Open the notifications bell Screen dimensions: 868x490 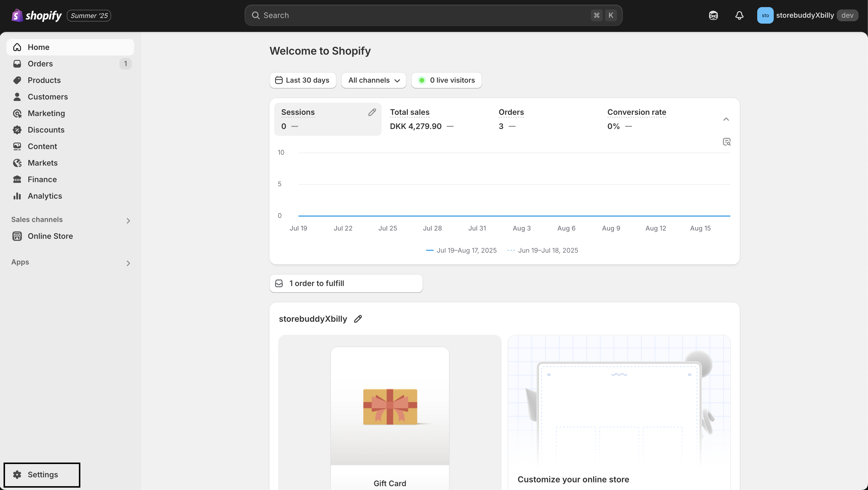[739, 15]
